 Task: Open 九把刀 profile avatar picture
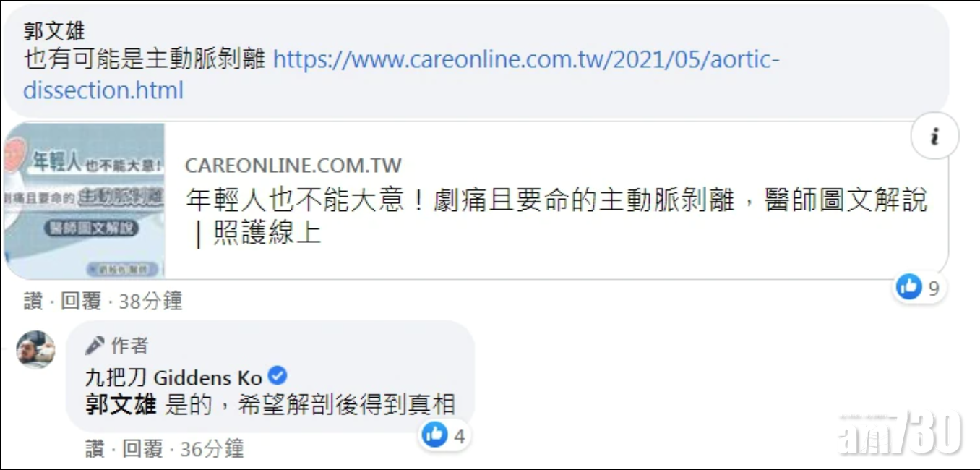point(36,350)
